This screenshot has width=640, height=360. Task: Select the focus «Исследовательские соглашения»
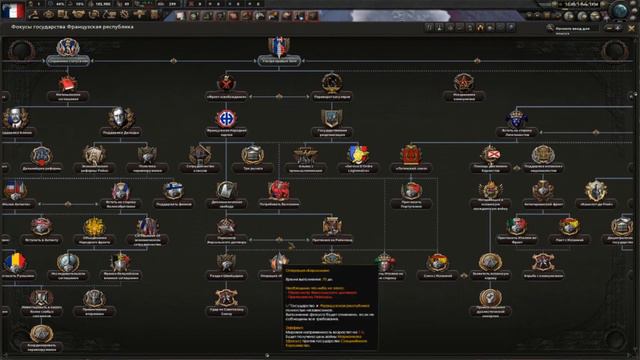(68, 267)
